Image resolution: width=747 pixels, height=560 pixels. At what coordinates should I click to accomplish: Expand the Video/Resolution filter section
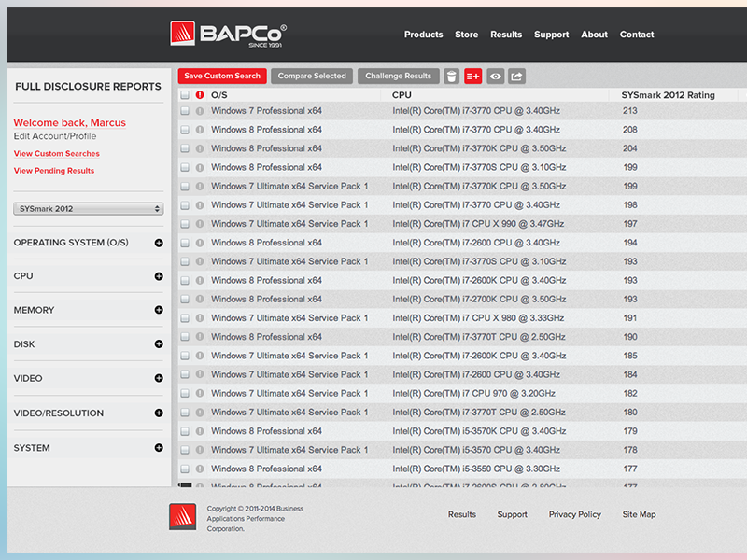(159, 413)
